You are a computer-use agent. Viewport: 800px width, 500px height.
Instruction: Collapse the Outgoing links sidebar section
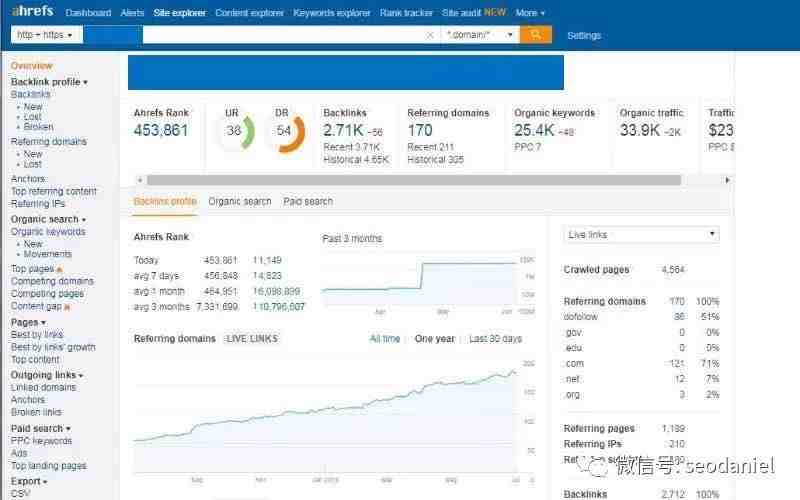coord(46,375)
